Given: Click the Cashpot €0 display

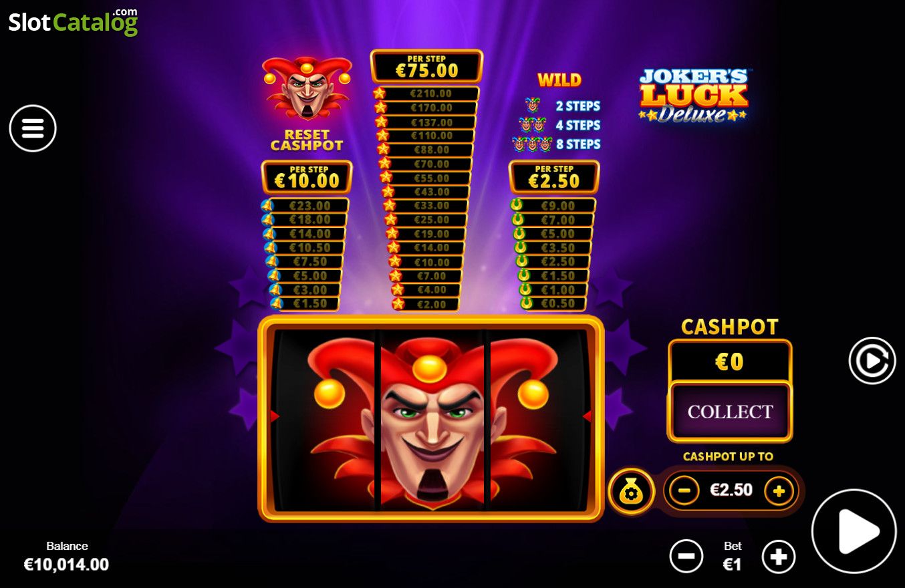Looking at the screenshot, I should tap(730, 361).
